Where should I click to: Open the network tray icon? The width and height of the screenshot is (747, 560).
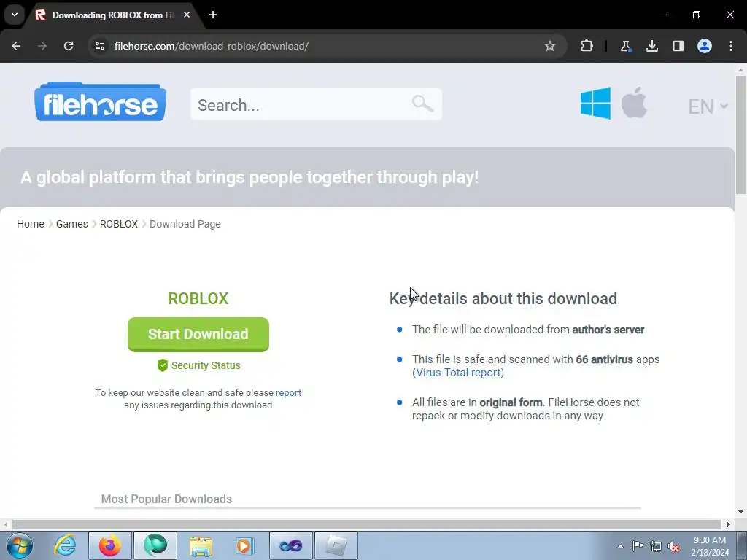click(656, 546)
